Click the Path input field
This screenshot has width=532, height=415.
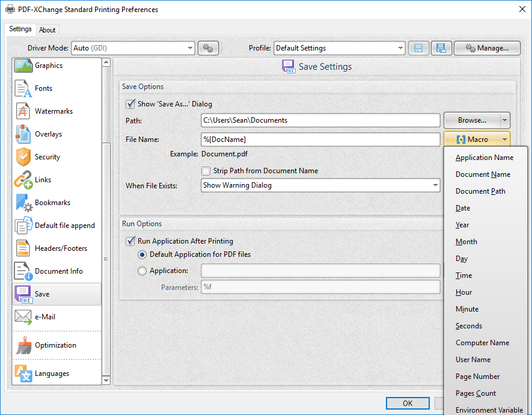pos(320,120)
